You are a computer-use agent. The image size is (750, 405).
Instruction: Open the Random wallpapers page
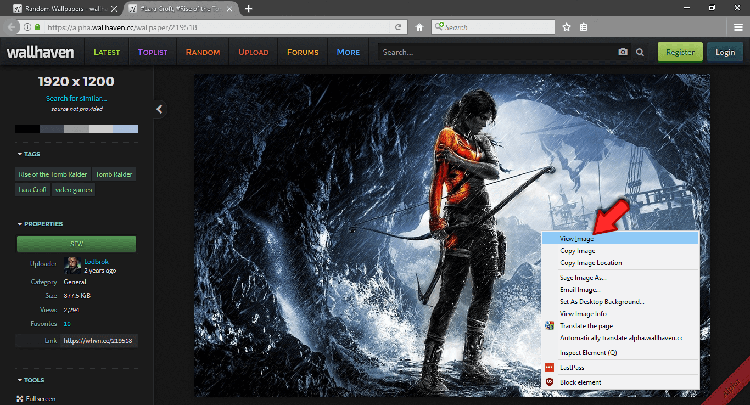coord(203,52)
